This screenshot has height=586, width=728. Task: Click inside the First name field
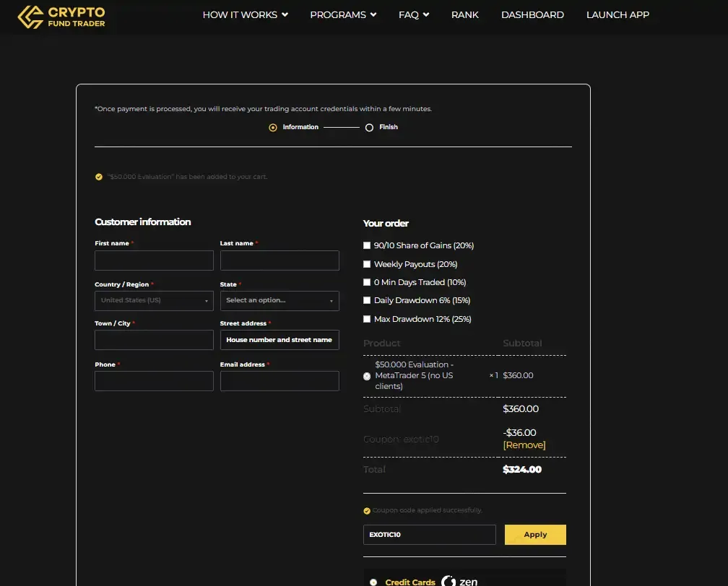tap(153, 260)
